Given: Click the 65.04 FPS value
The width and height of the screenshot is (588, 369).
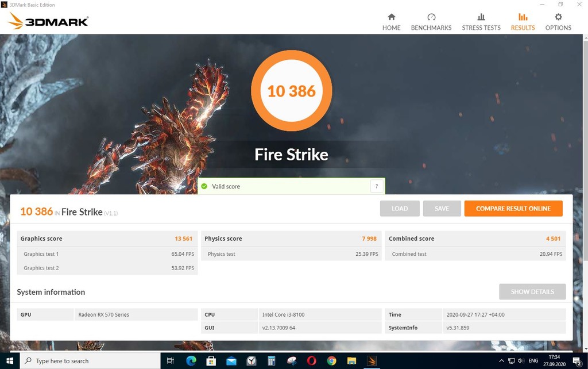Looking at the screenshot, I should [x=183, y=254].
